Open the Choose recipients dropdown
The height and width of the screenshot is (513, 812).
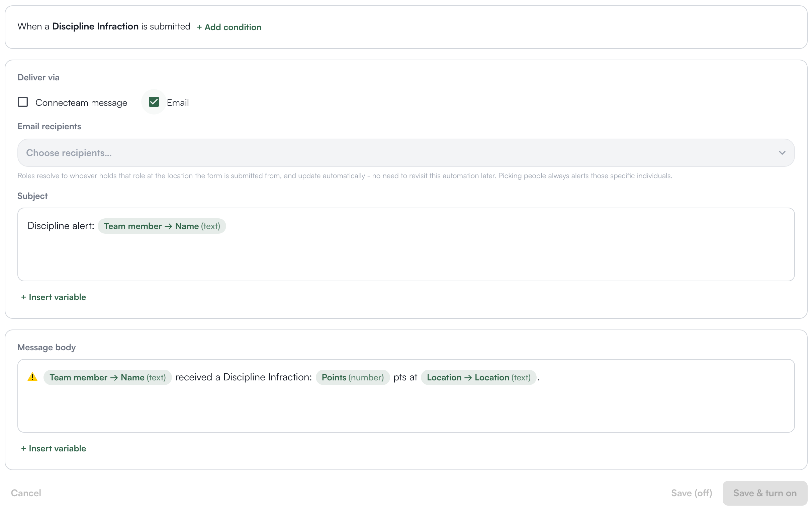tap(405, 153)
